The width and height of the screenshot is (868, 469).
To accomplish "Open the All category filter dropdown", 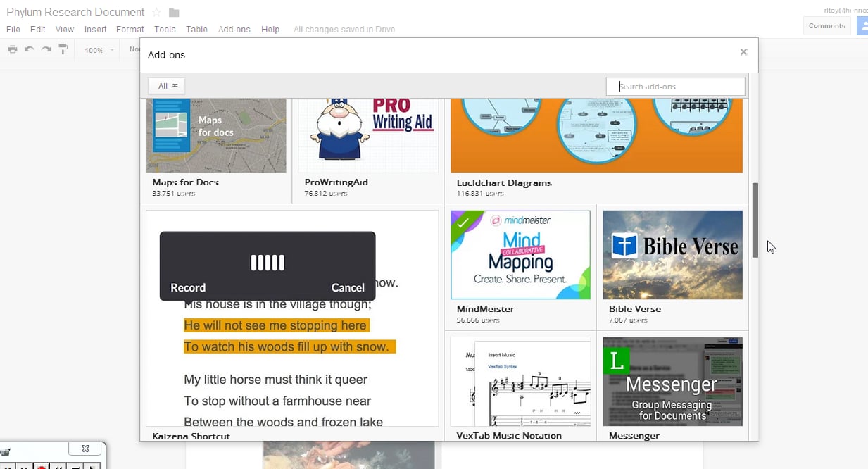I will point(166,86).
